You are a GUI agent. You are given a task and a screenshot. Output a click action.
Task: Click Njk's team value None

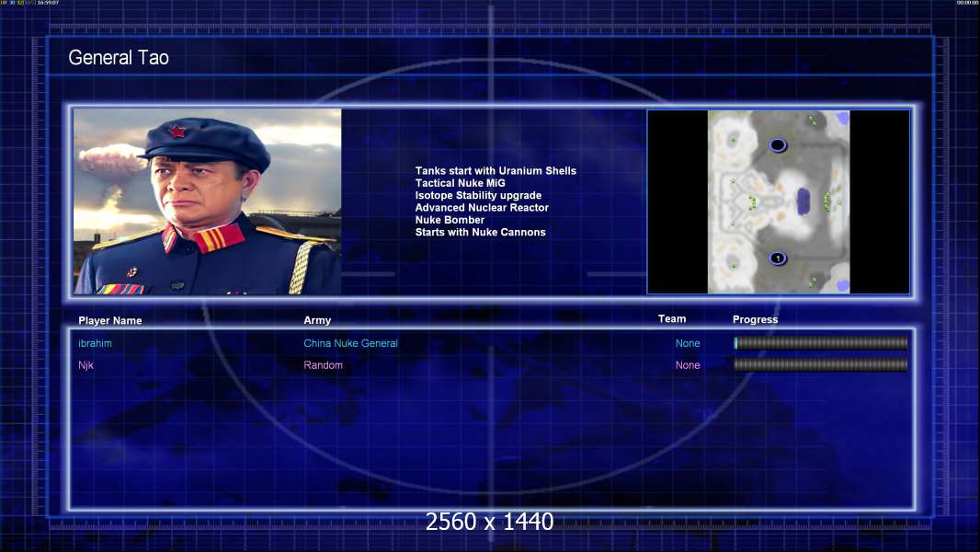[x=688, y=365]
